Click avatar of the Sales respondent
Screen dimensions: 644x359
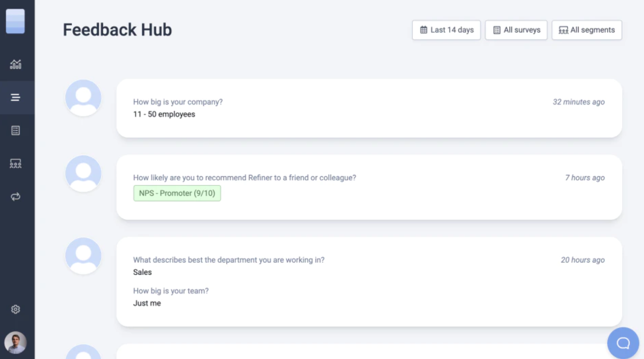tap(83, 256)
